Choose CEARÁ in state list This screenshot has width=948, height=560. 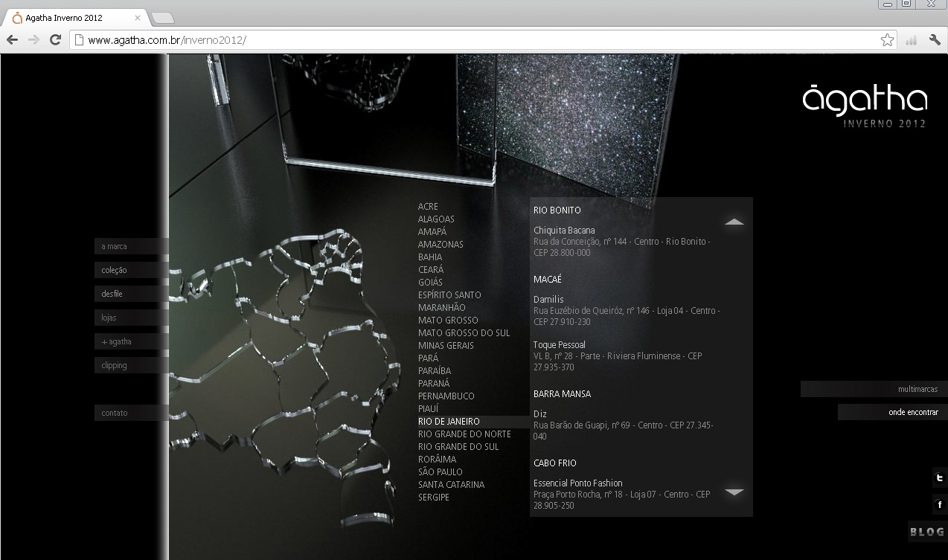tap(431, 270)
